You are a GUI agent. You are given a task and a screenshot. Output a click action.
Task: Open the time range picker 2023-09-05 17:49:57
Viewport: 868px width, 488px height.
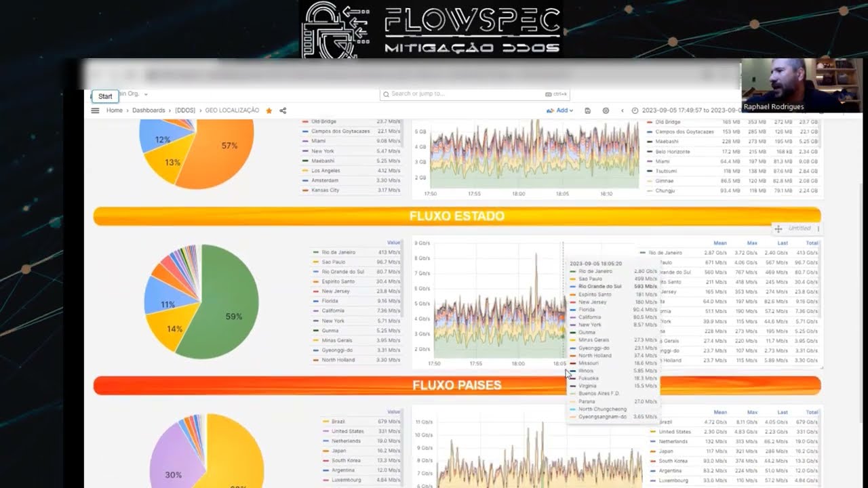685,110
